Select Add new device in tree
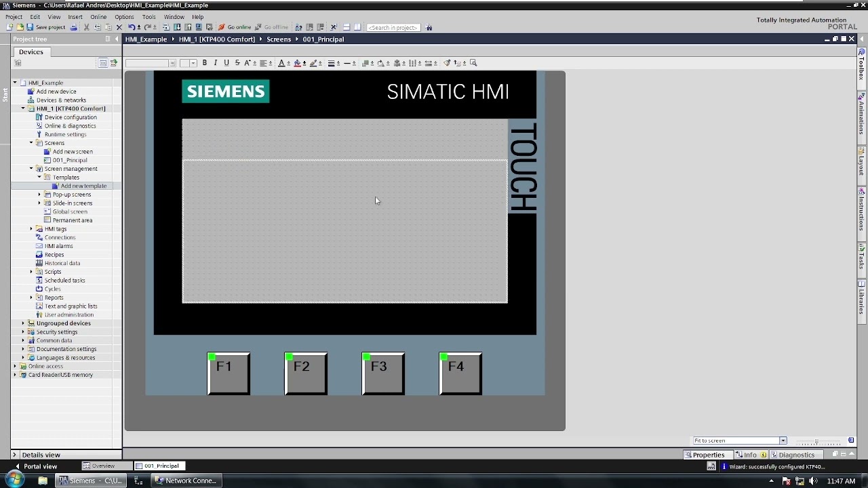 [x=56, y=91]
